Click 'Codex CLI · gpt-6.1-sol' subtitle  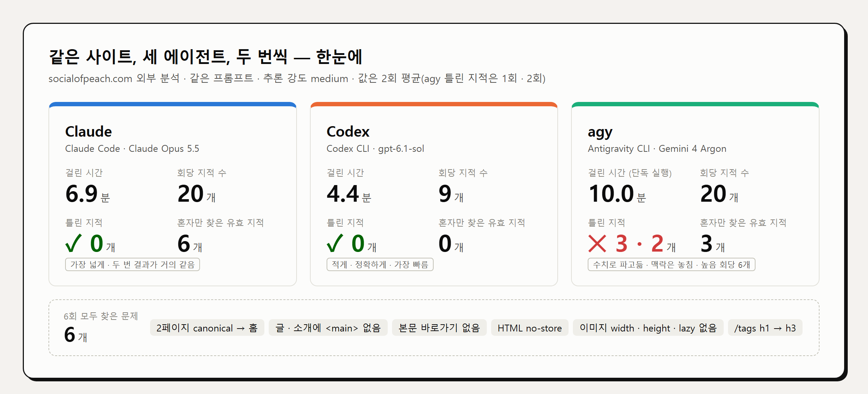[x=375, y=149]
